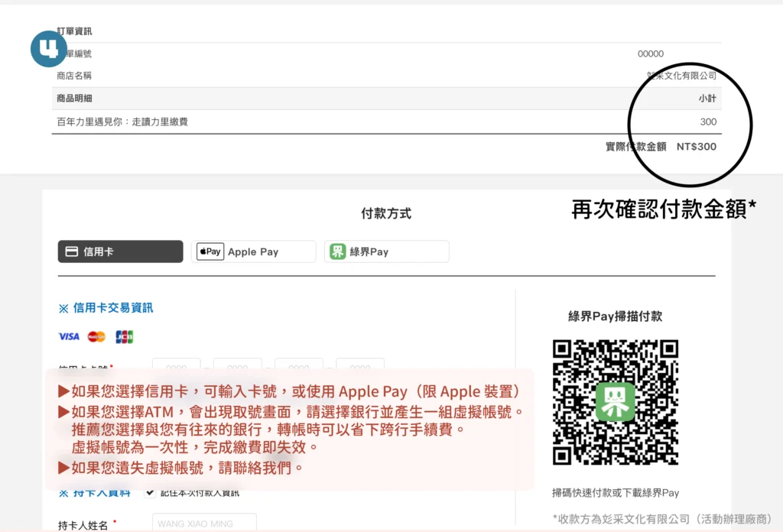
Task: Click the order number 00000
Action: (x=651, y=54)
